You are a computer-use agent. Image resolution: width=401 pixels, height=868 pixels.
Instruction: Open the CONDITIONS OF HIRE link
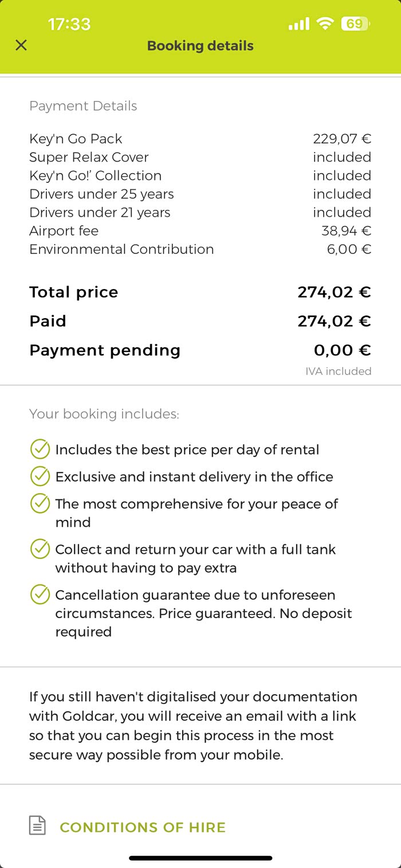point(143,827)
